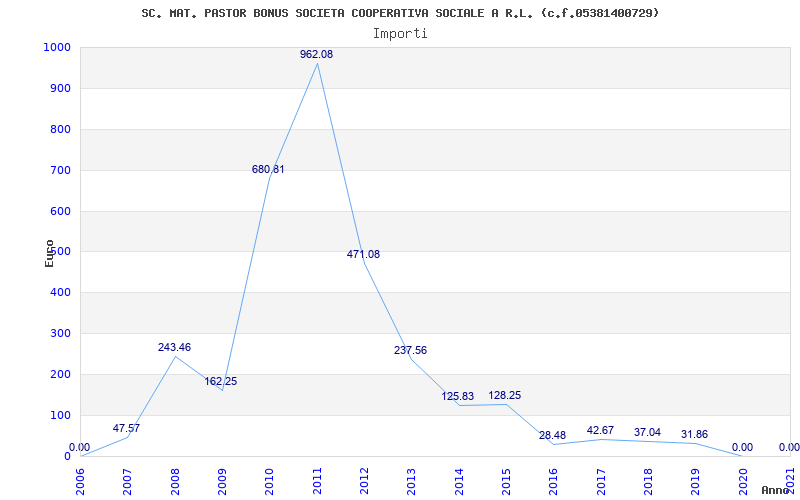Select the 2014 x-axis tick label

(459, 481)
